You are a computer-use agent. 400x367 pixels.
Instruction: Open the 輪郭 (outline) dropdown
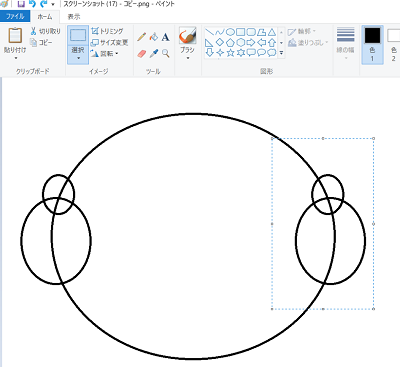[302, 31]
